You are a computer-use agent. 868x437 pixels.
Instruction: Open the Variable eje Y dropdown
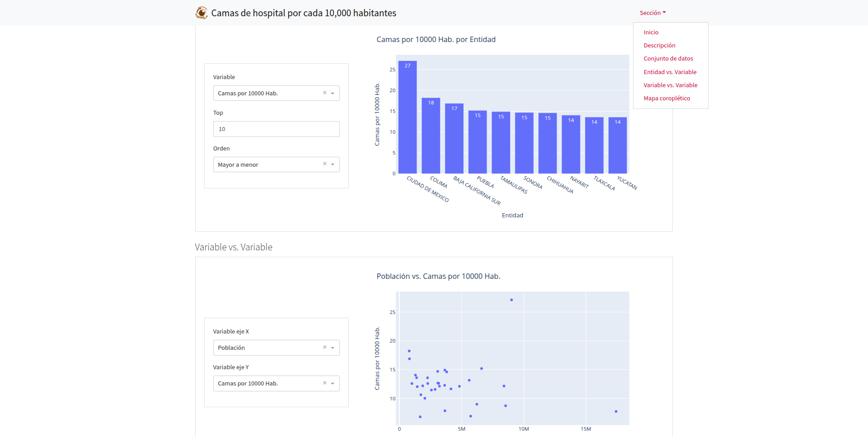point(333,384)
